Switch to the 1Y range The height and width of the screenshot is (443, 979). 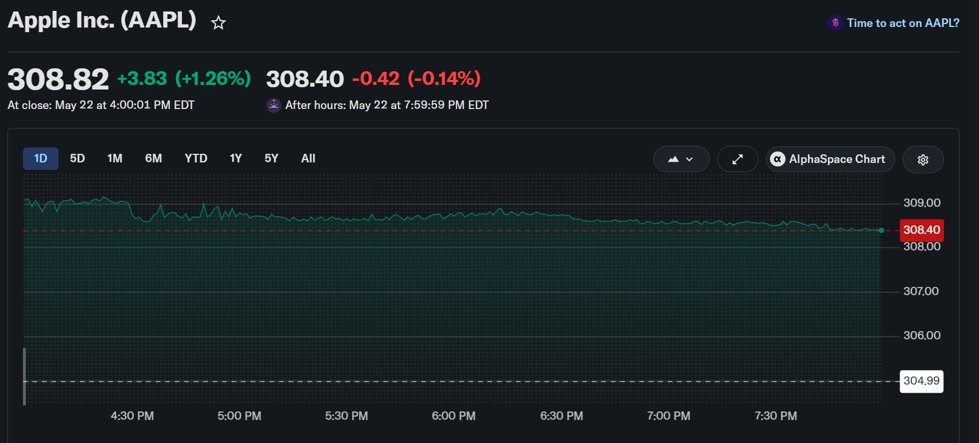(x=235, y=158)
